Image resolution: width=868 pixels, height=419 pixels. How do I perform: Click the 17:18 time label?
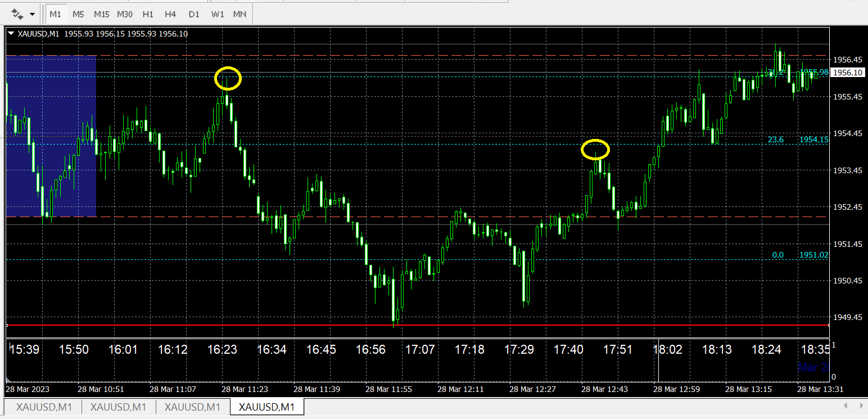coord(469,350)
